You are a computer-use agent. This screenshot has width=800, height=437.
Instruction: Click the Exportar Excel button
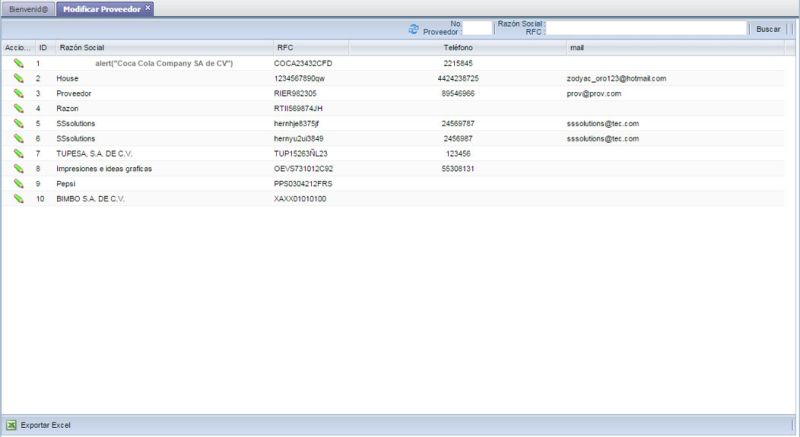pyautogui.click(x=45, y=425)
